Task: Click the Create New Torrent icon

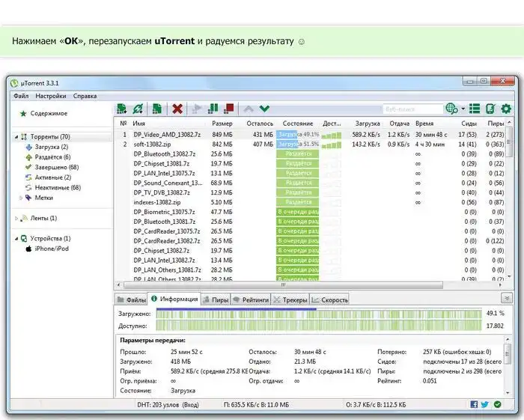Action: point(157,109)
